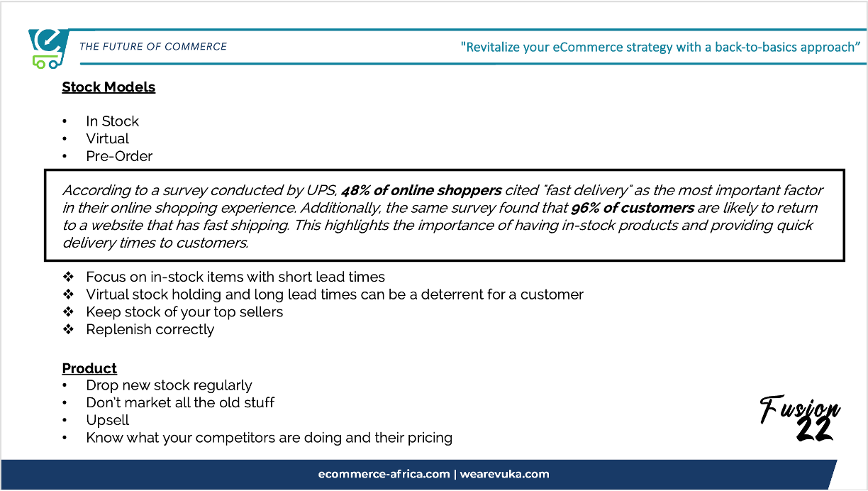The height and width of the screenshot is (491, 868).
Task: Click the "Upsell" bullet item
Action: point(108,420)
